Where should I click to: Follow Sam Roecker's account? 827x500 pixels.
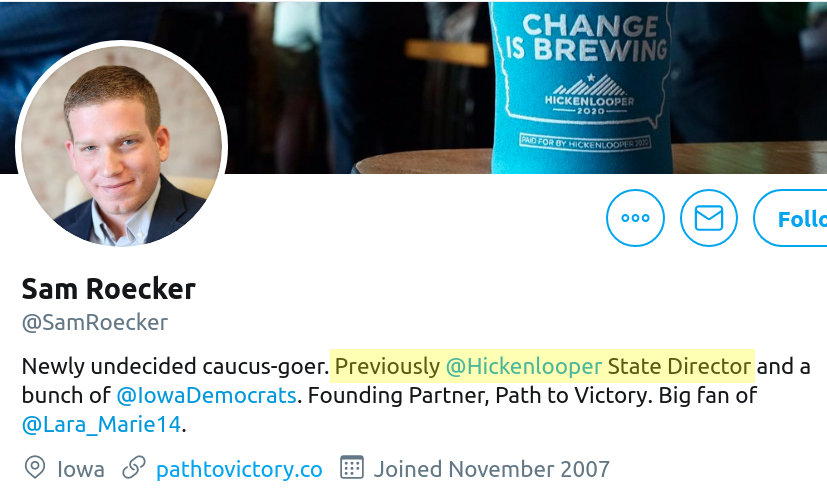point(791,218)
